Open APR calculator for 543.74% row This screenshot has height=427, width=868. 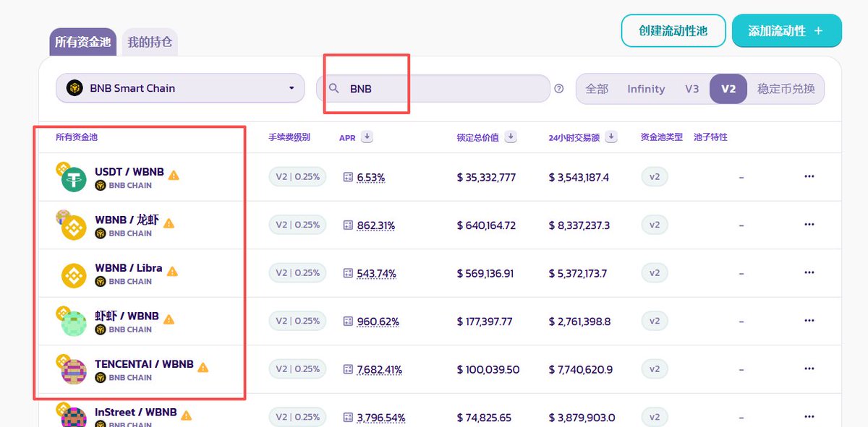point(348,273)
